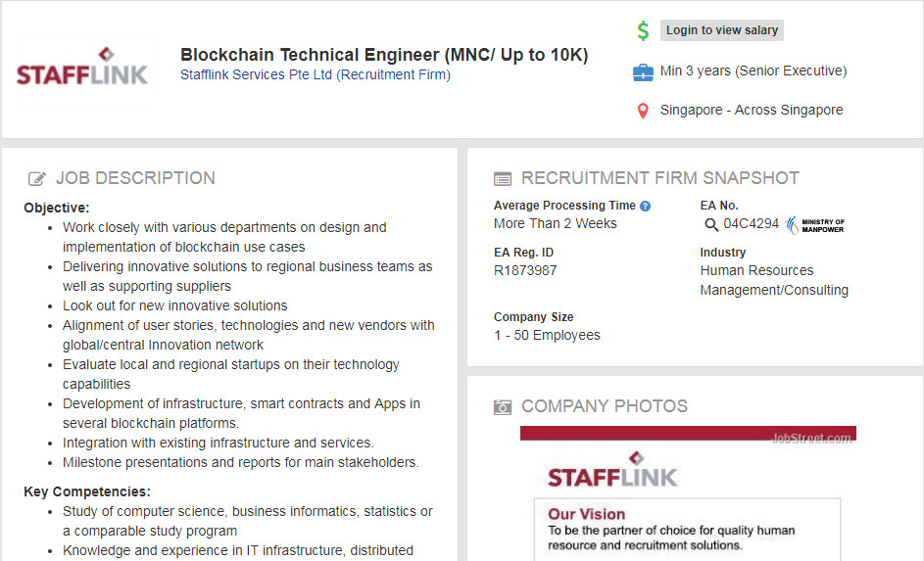Click the Blockchain Technical Engineer job title

384,55
